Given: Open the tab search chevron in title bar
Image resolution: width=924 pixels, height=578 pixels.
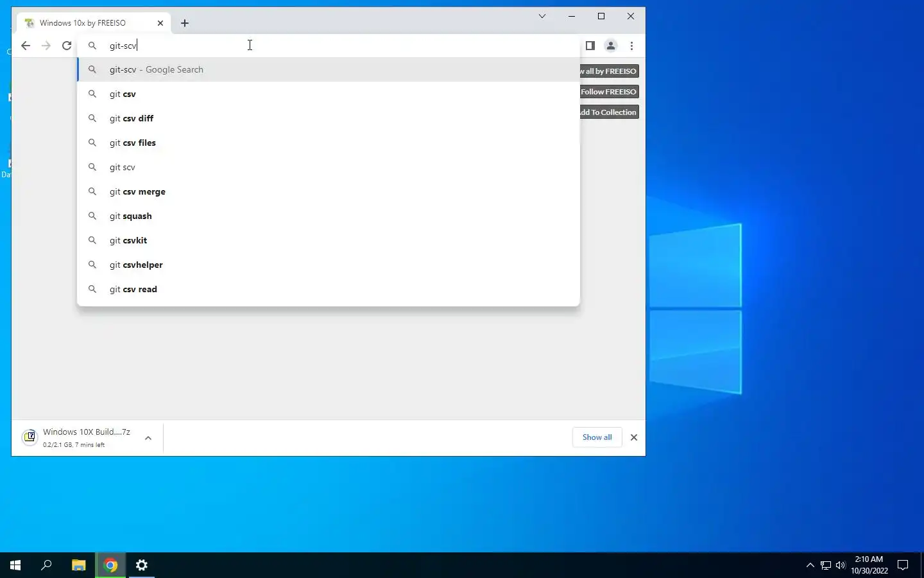Looking at the screenshot, I should [x=542, y=16].
